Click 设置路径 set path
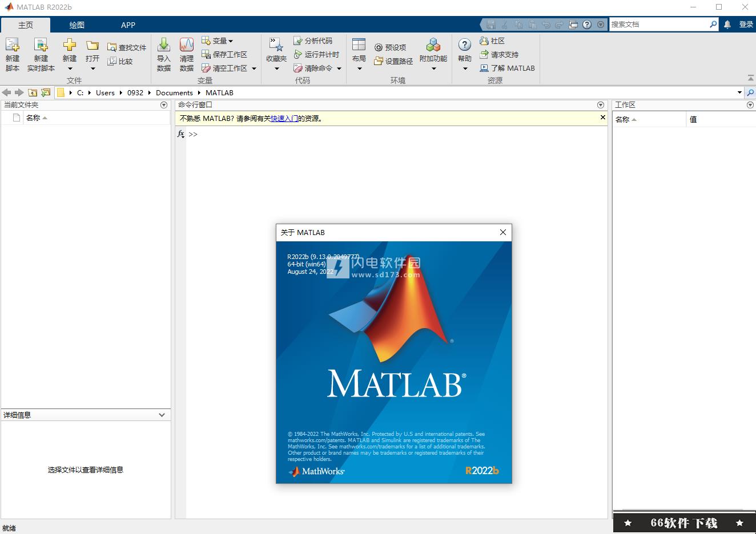The image size is (756, 534). (393, 61)
